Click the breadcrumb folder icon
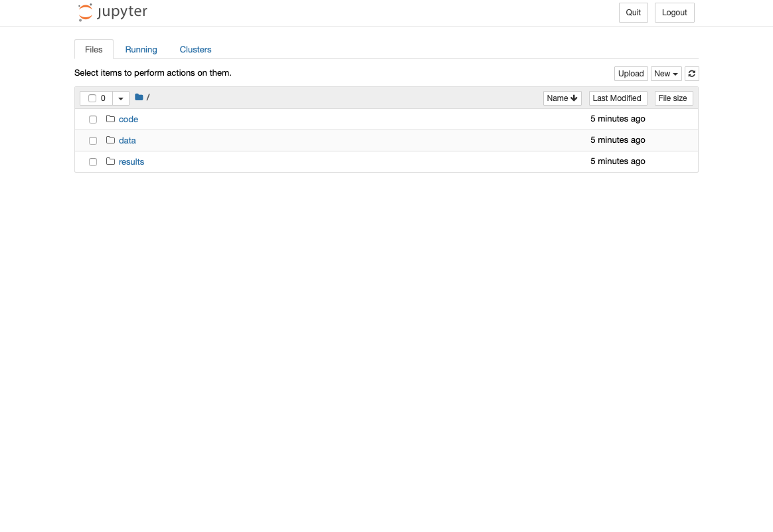The image size is (773, 532). click(x=138, y=97)
